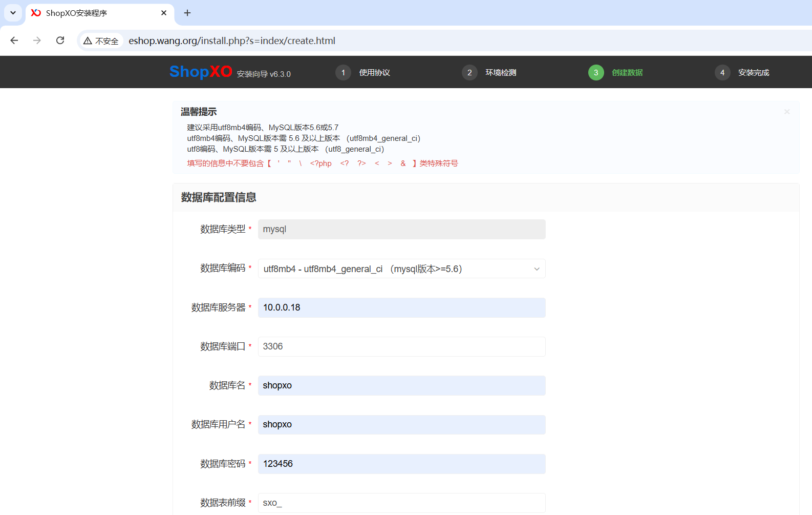812x515 pixels.
Task: Click the ShopXO logo
Action: [201, 72]
